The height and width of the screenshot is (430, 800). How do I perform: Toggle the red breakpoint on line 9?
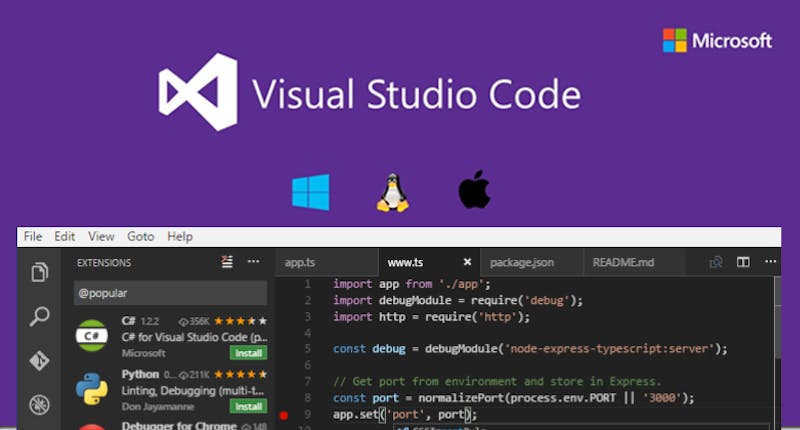coord(284,415)
